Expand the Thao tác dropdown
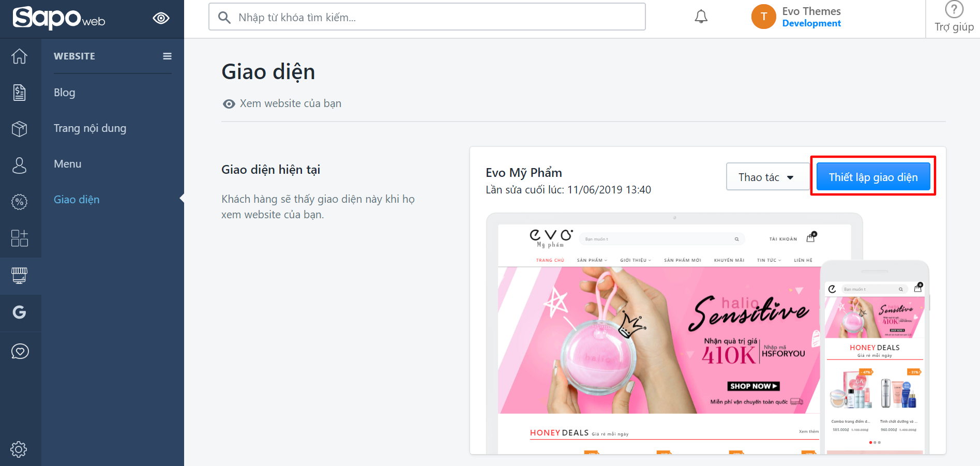This screenshot has height=466, width=980. [x=768, y=177]
